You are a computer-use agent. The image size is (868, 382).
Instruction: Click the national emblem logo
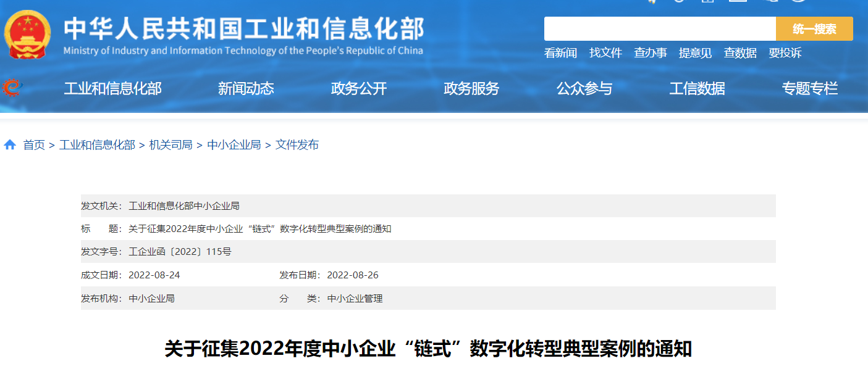tap(27, 35)
